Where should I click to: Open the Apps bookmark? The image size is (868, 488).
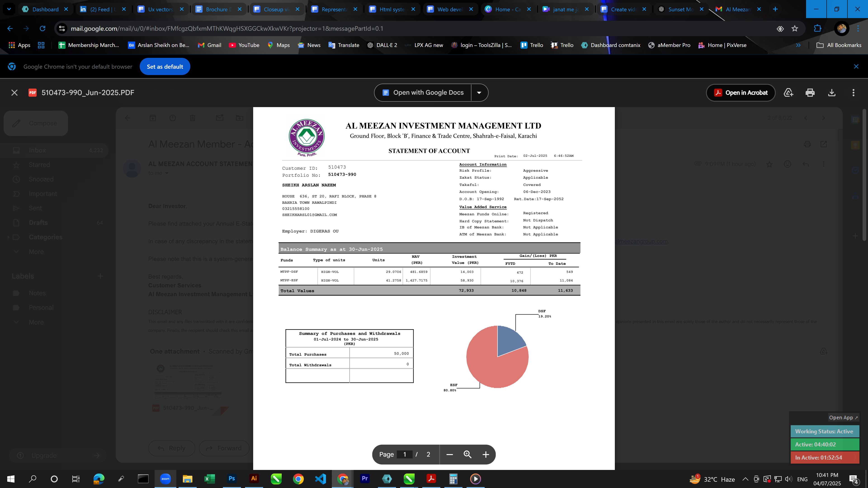(x=19, y=45)
